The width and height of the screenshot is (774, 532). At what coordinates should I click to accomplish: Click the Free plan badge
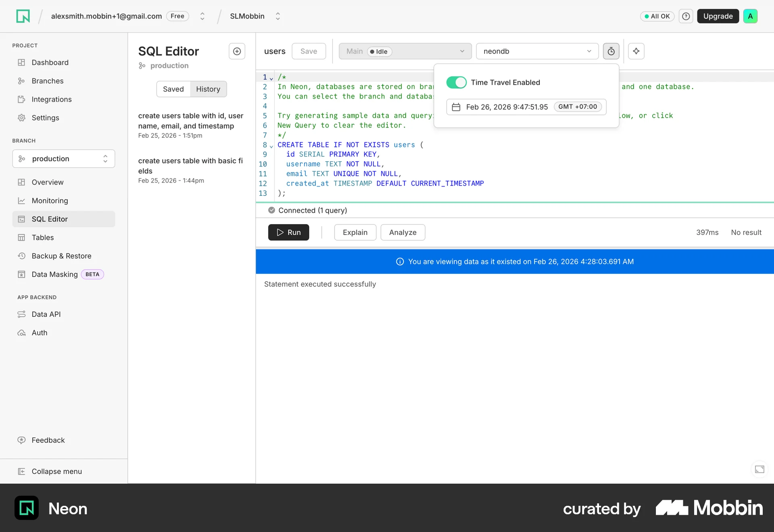(x=177, y=16)
